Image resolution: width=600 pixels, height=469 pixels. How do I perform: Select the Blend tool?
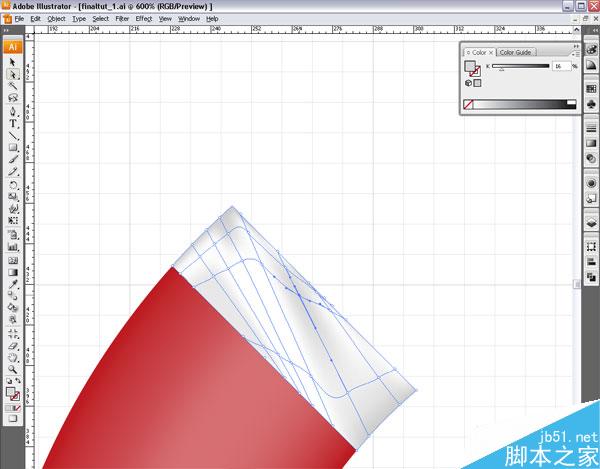[13, 296]
